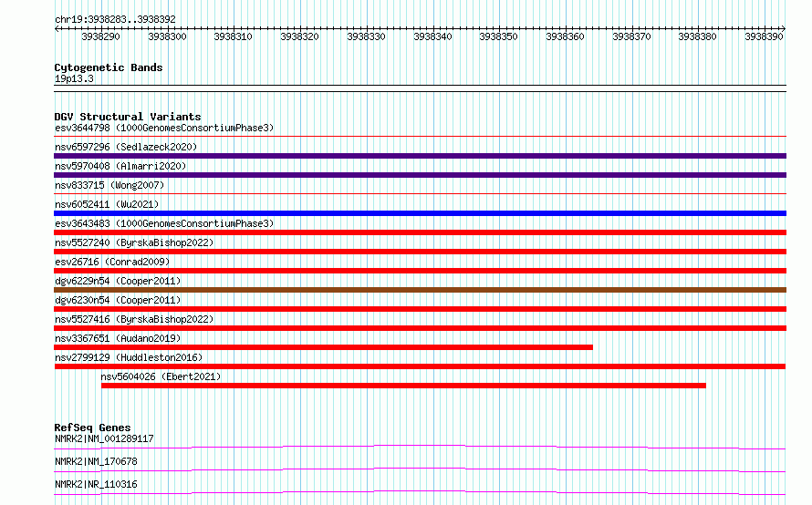Image resolution: width=812 pixels, height=505 pixels.
Task: Click the Cytogenetic Bands track title
Action: 109,67
